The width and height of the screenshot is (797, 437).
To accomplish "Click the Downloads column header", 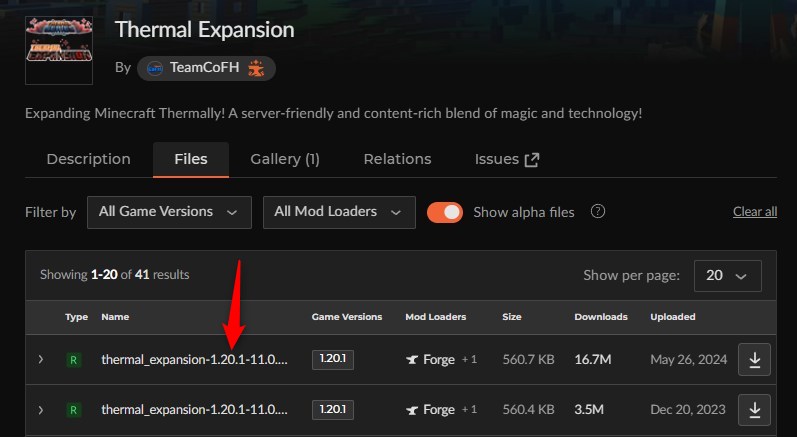I will [x=601, y=317].
